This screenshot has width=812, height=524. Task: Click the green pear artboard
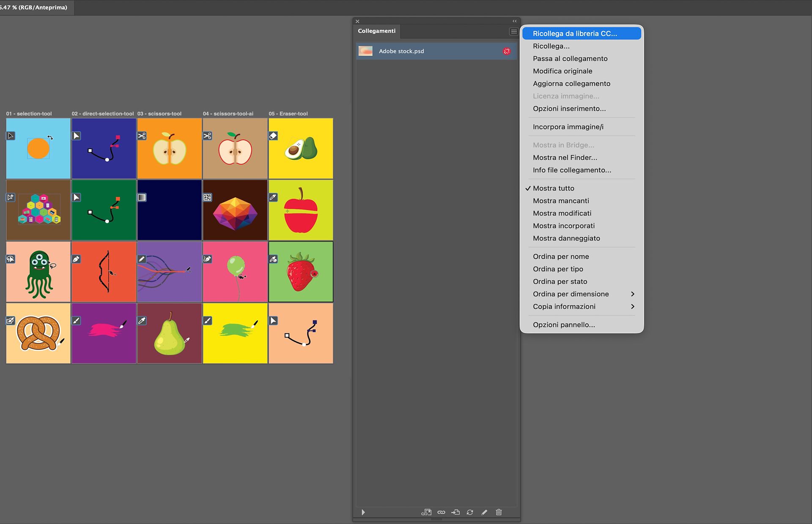click(x=170, y=333)
